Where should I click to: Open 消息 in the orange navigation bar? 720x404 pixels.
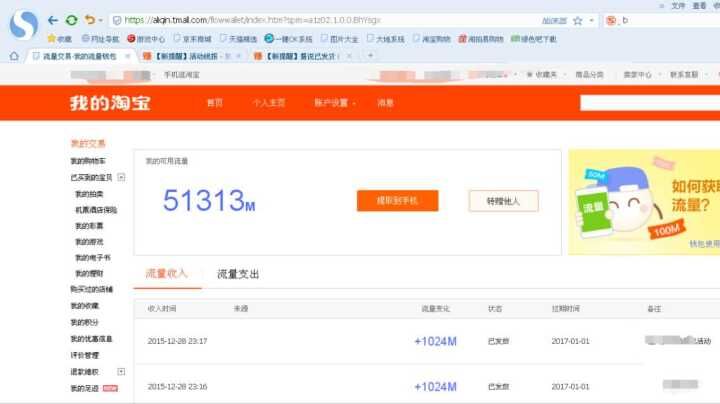[x=385, y=103]
